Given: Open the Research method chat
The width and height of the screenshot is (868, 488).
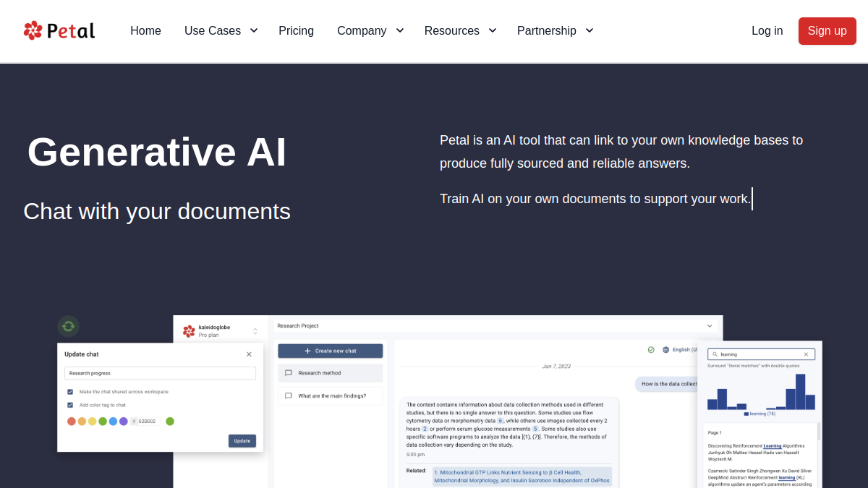Looking at the screenshot, I should click(331, 373).
